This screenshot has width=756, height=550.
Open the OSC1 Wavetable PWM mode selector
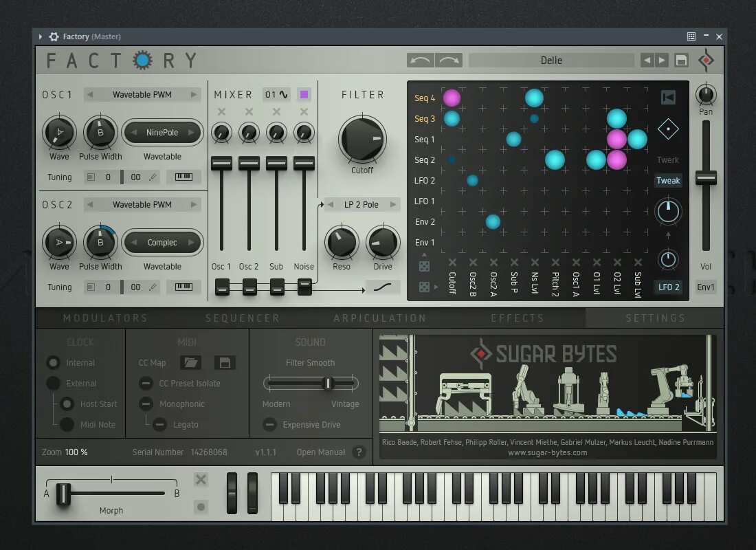[142, 94]
